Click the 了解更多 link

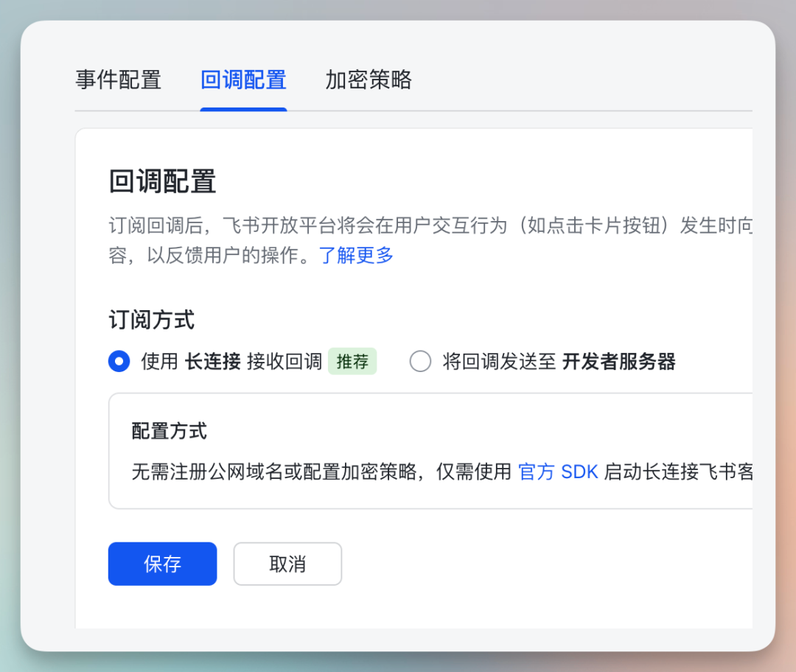pyautogui.click(x=356, y=256)
